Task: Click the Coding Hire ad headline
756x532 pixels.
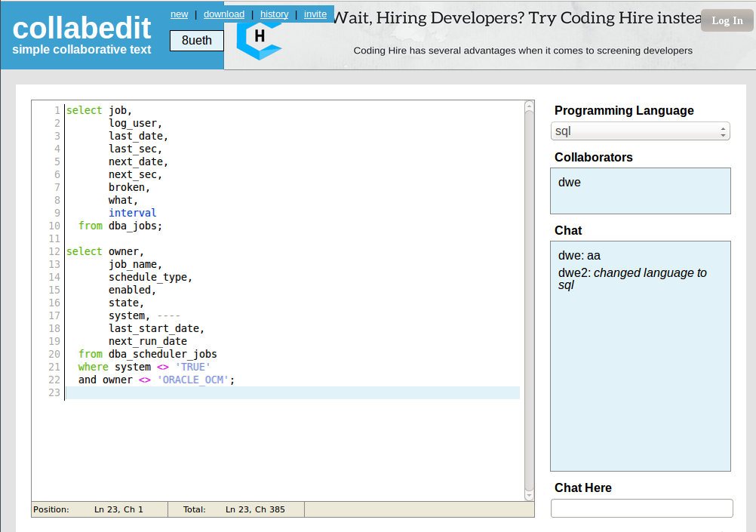Action: click(x=517, y=17)
